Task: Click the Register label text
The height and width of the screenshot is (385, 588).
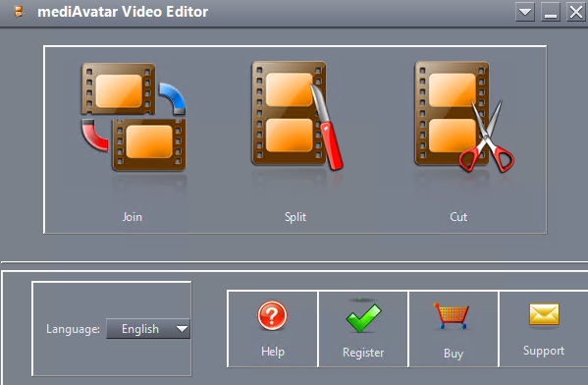Action: (x=363, y=353)
